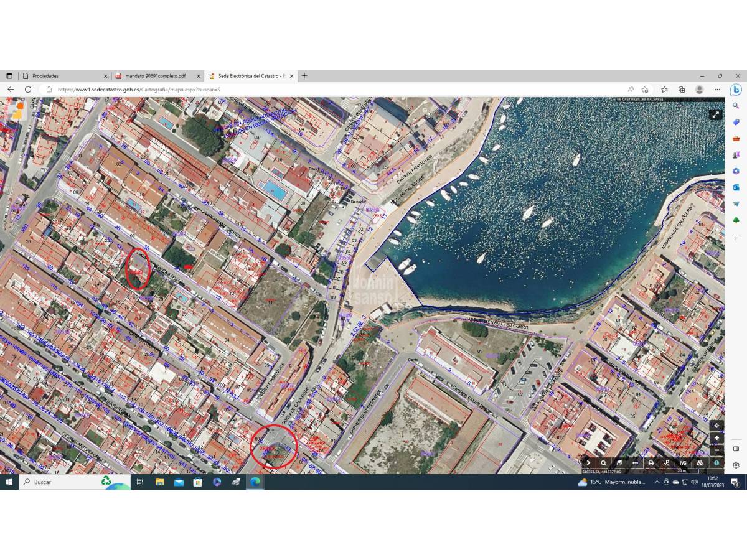Switch to Microsoft Edge on the taskbar

255,482
